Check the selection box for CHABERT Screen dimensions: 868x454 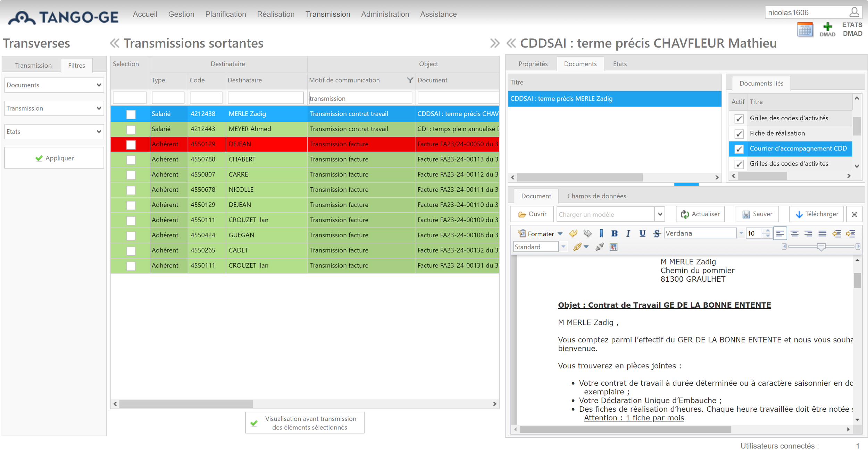[131, 160]
